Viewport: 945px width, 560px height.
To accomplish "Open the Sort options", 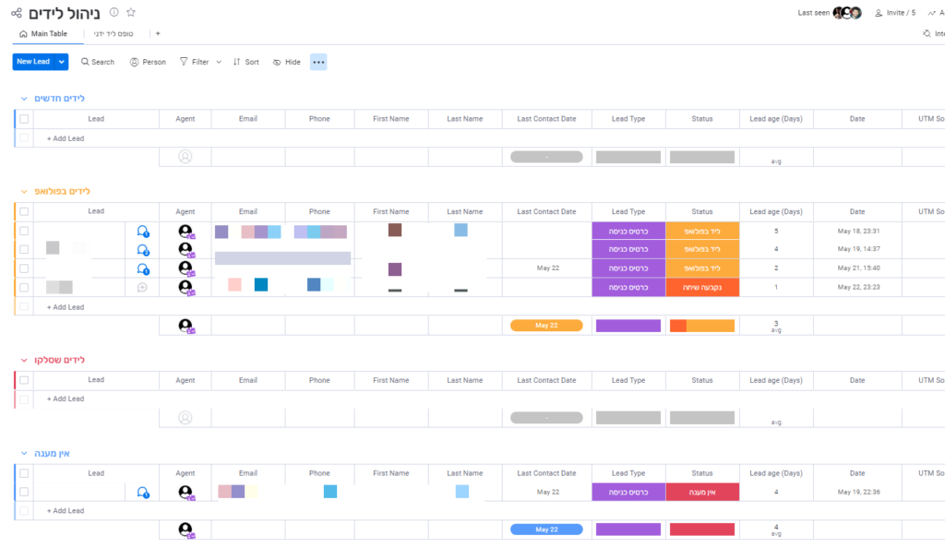I will (245, 62).
